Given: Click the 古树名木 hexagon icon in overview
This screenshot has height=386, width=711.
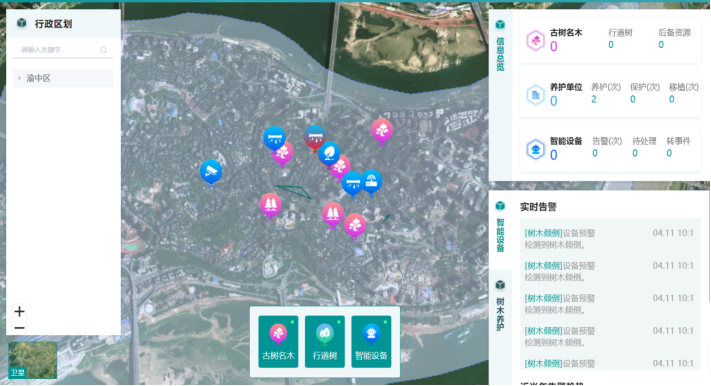Looking at the screenshot, I should point(536,40).
